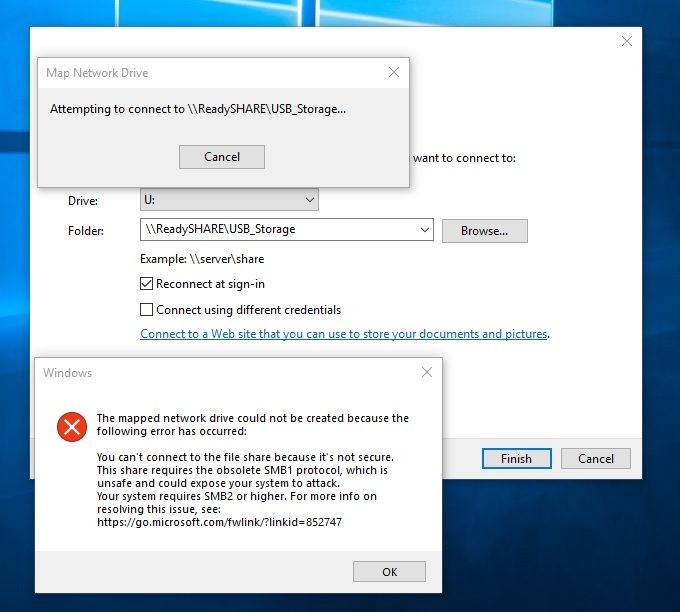The height and width of the screenshot is (612, 680).
Task: Open the Connect to a Web site link
Action: click(344, 334)
